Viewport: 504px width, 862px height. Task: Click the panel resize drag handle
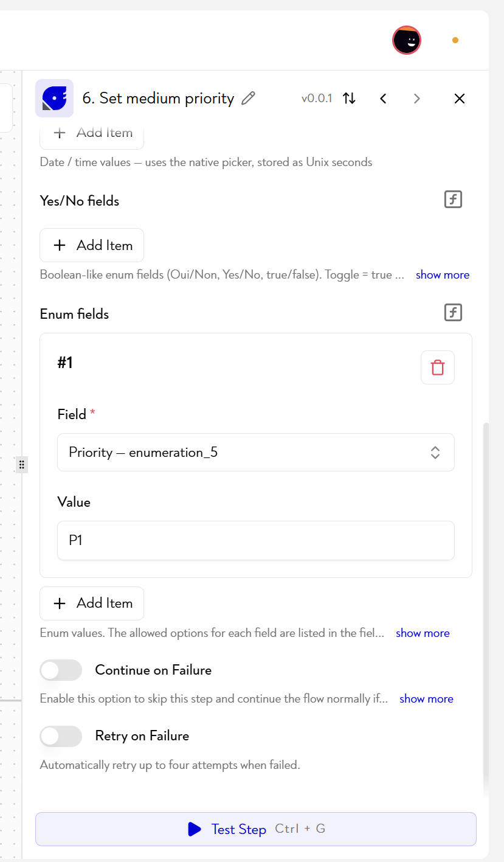point(22,465)
